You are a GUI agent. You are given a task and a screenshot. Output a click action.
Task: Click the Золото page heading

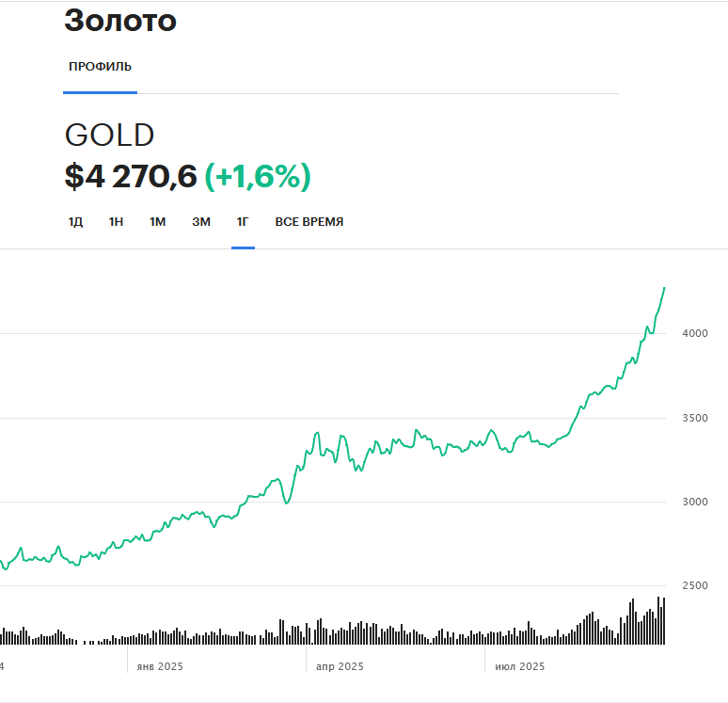(120, 21)
